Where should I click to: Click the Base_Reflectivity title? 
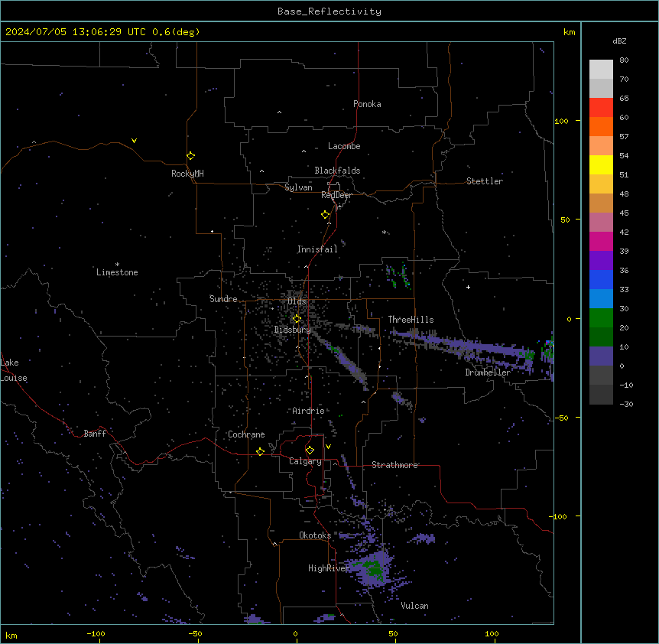329,11
